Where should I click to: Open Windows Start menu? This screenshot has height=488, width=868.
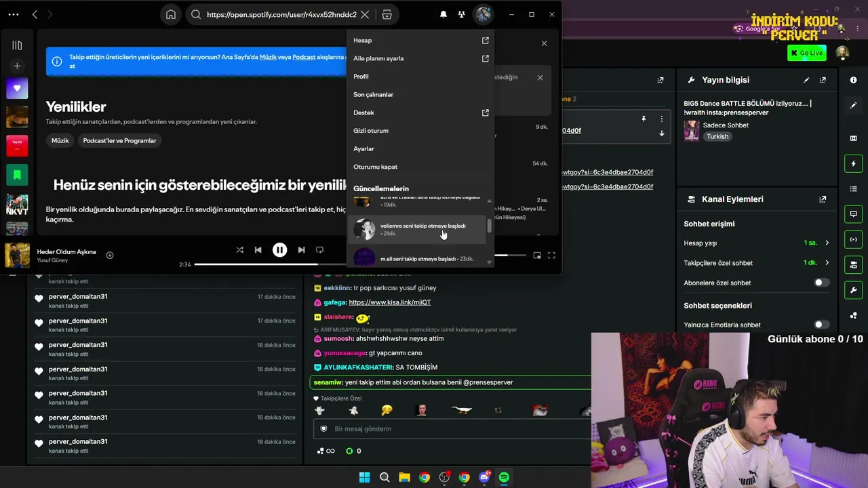point(364,477)
